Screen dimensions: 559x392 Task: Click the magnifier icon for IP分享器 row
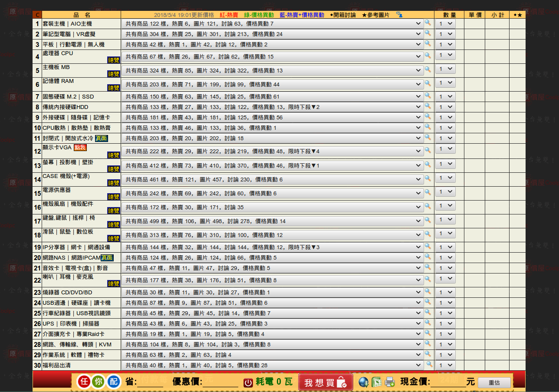point(427,246)
